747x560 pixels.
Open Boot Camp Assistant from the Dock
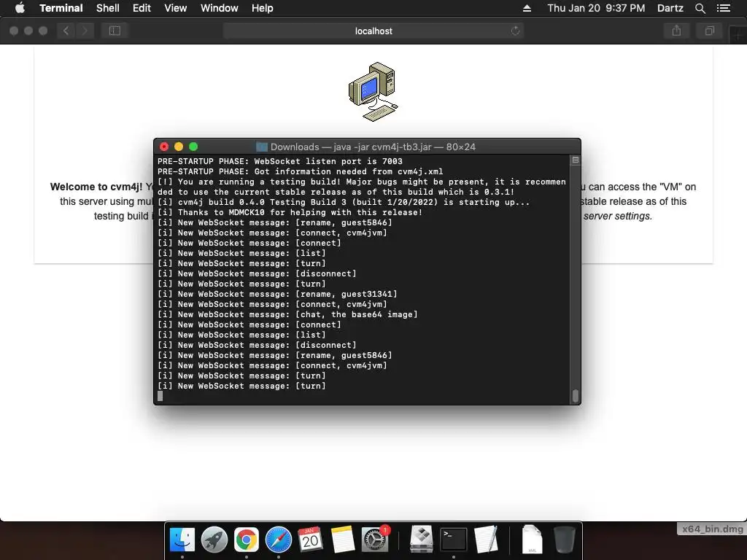(x=422, y=540)
